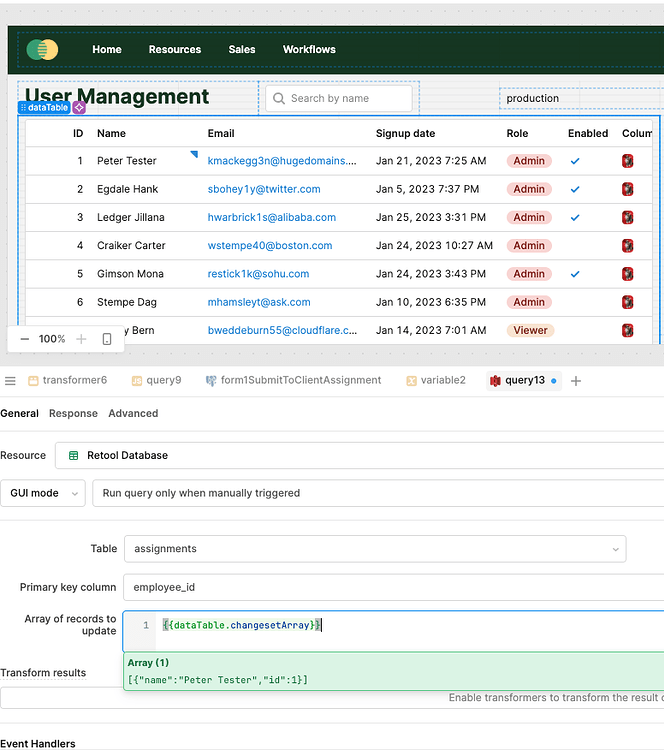Open the Home navigation item
Screen dimensions: 664x750
click(x=107, y=49)
